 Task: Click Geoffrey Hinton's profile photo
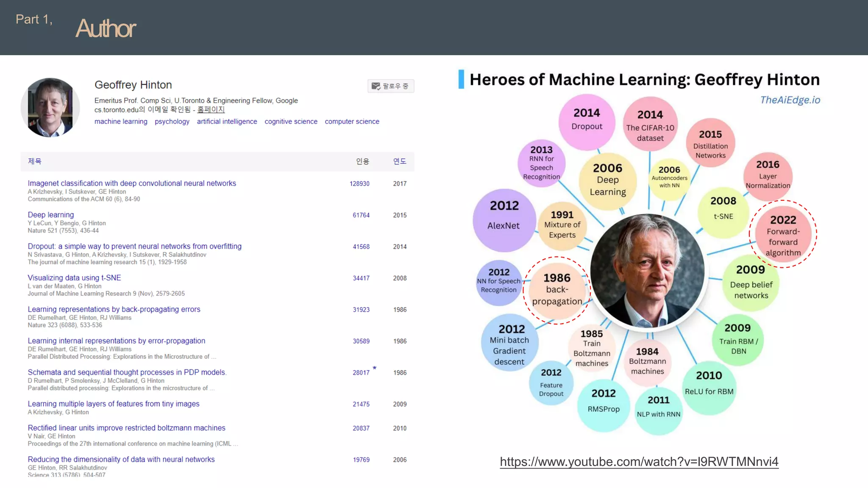[50, 107]
